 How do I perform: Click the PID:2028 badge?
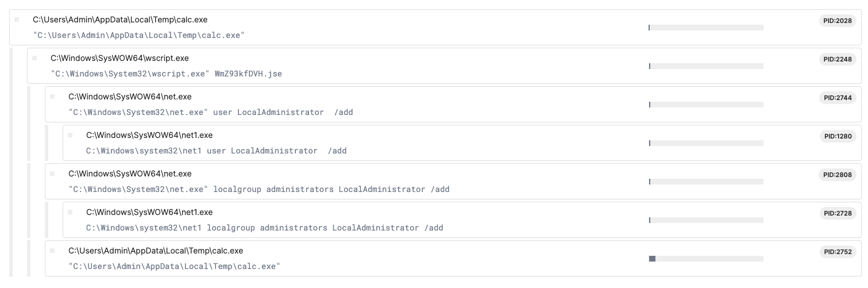838,21
